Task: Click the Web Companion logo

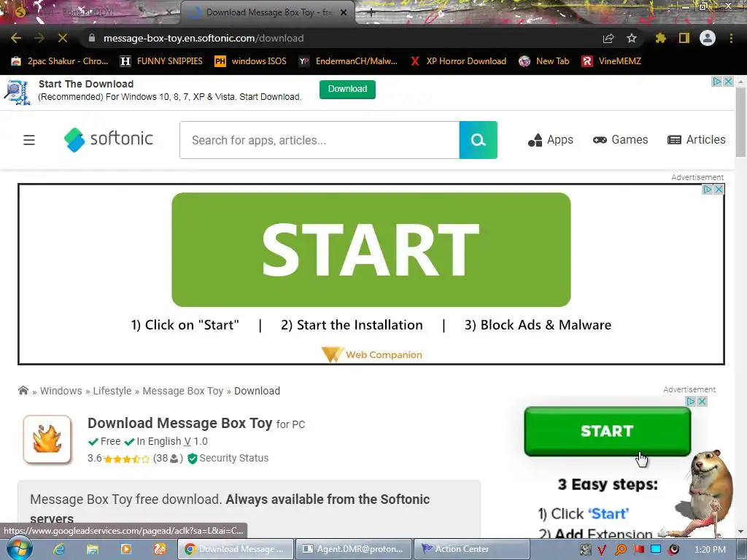Action: (372, 354)
